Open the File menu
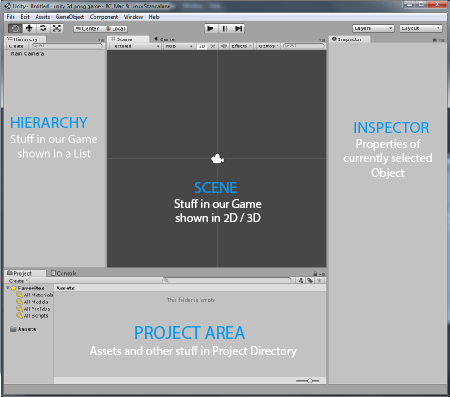The image size is (450, 397). [x=10, y=17]
